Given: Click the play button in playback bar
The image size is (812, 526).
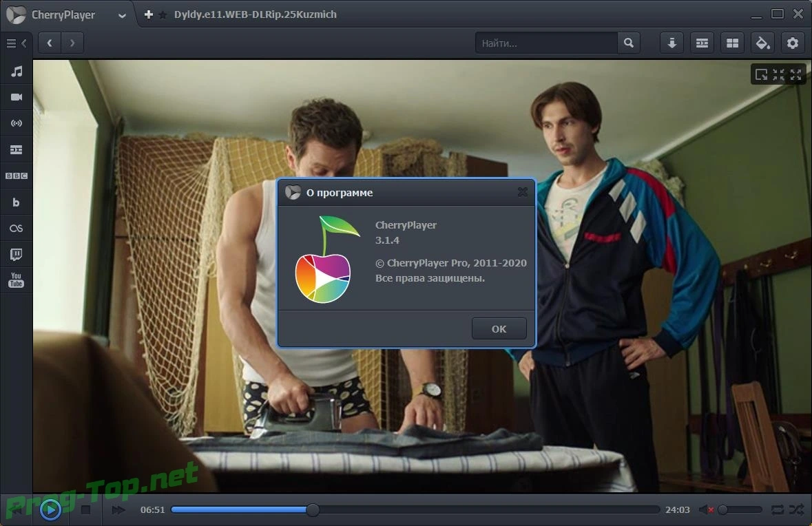Looking at the screenshot, I should click(50, 510).
